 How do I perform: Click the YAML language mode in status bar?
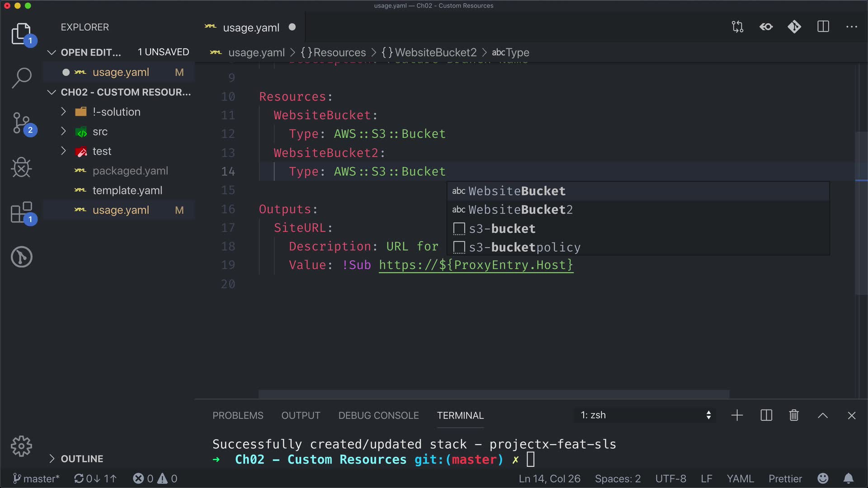740,479
